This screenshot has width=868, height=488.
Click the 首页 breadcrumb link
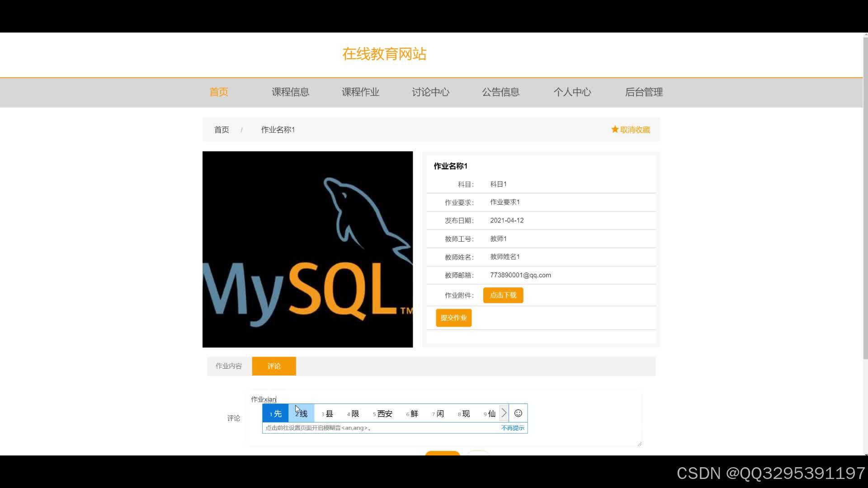(222, 130)
